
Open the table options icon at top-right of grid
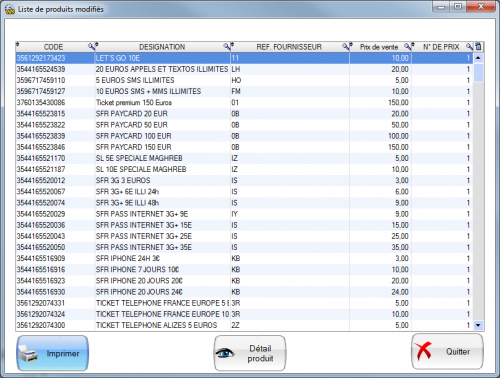(x=479, y=47)
